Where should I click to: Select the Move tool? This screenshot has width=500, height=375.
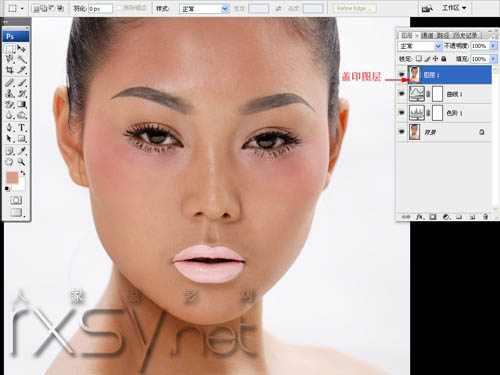pos(22,49)
